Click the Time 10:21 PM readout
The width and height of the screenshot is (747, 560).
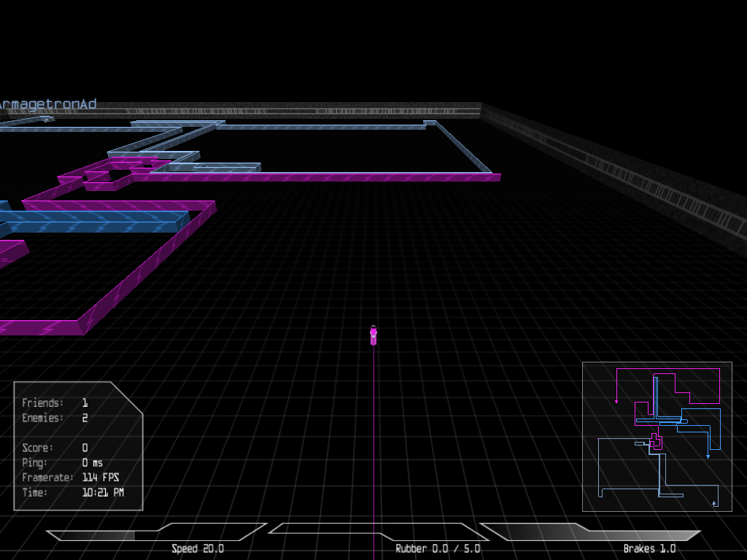(103, 493)
